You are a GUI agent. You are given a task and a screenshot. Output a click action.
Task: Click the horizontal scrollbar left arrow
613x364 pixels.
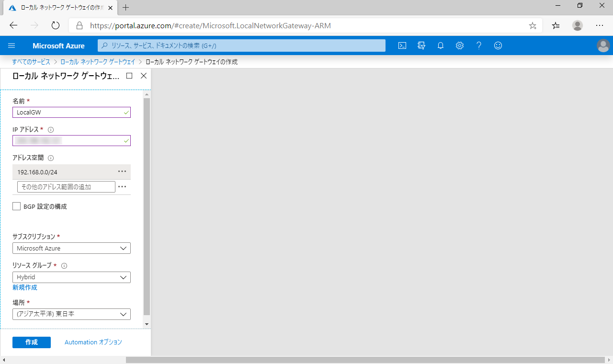(x=4, y=360)
